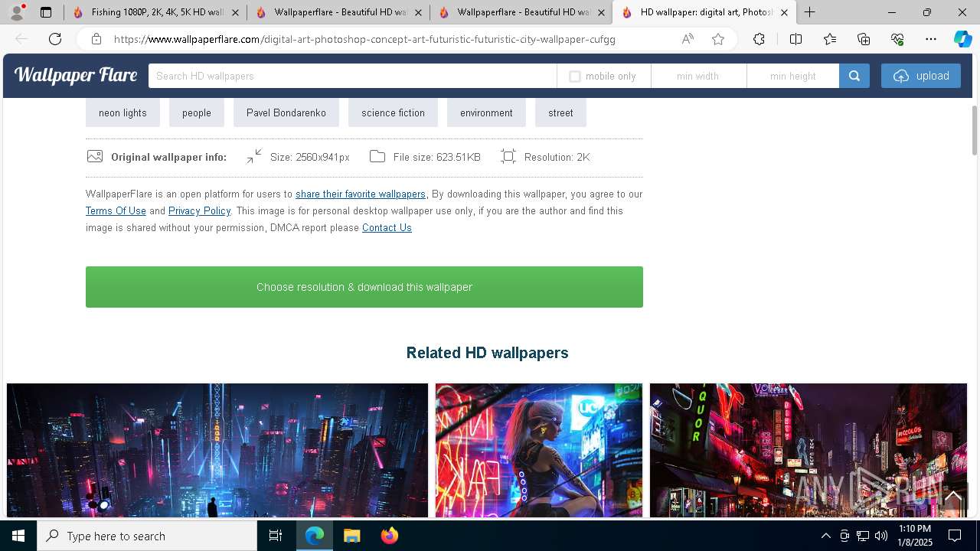The width and height of the screenshot is (980, 551).
Task: Focus the Search HD wallpapers field
Action: [352, 76]
